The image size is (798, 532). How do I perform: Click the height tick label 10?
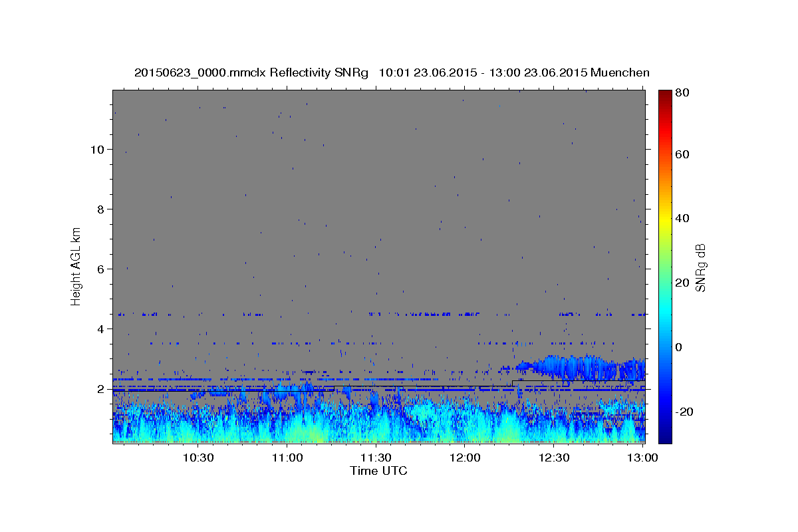[98, 149]
